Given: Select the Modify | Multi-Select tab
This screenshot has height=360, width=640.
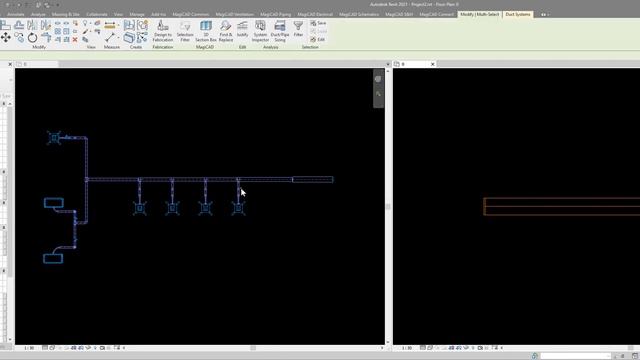Looking at the screenshot, I should tap(480, 14).
